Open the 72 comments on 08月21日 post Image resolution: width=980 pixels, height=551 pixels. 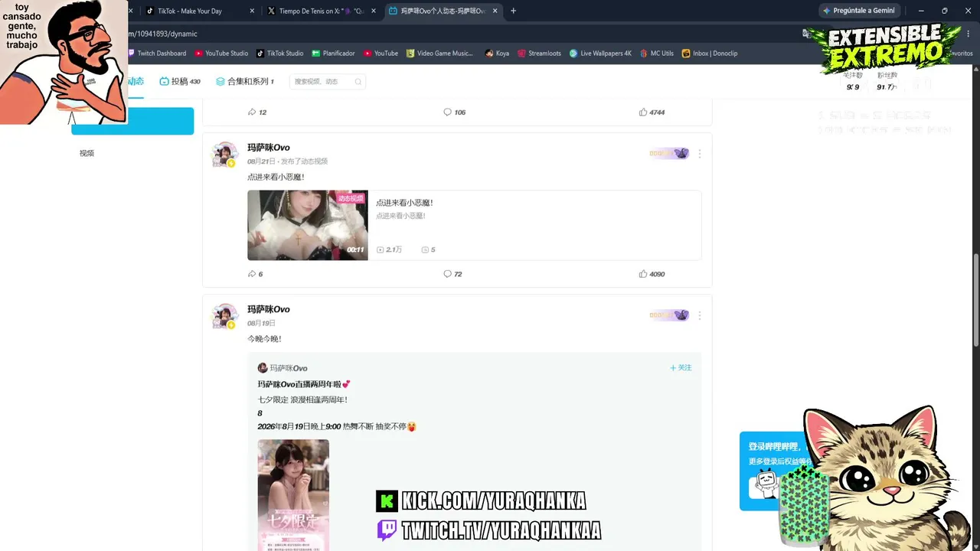point(452,274)
